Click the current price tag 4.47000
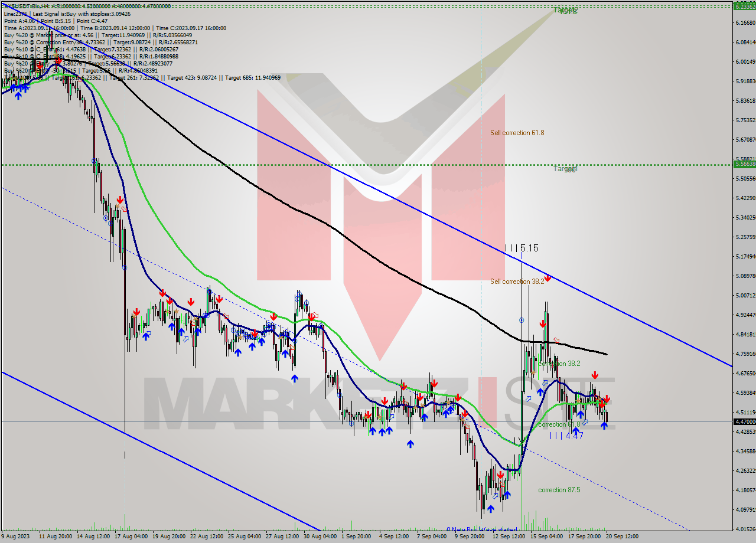This screenshot has height=543, width=756. click(744, 421)
